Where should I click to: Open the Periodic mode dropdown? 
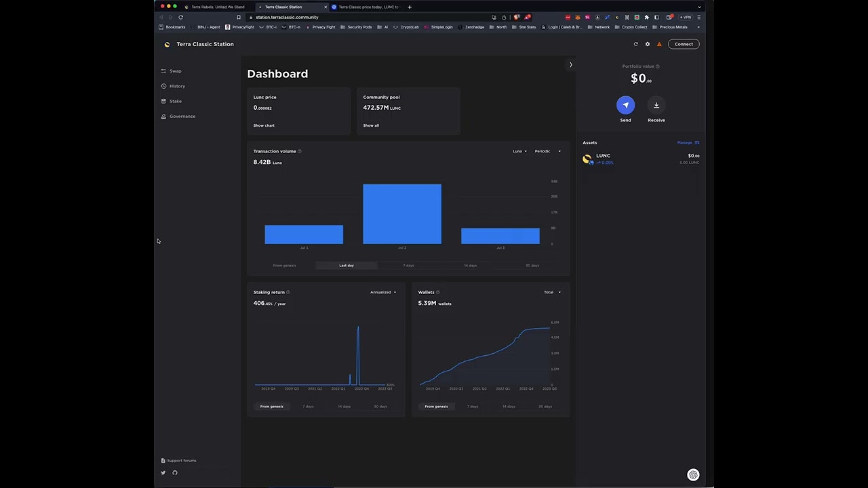[548, 151]
